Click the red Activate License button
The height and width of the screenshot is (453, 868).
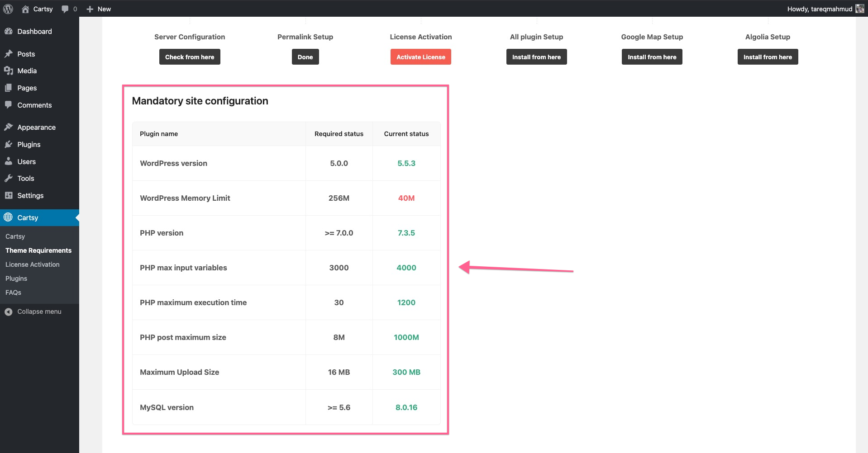[421, 57]
